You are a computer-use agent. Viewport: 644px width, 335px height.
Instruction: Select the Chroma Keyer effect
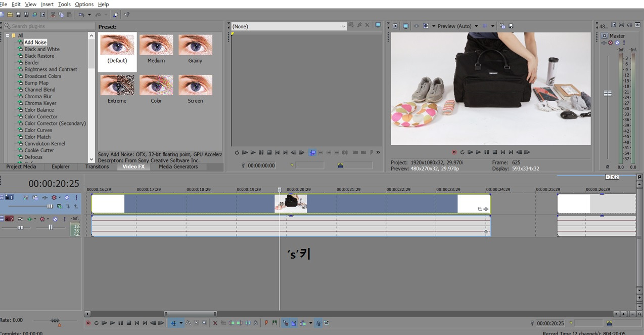pos(40,103)
